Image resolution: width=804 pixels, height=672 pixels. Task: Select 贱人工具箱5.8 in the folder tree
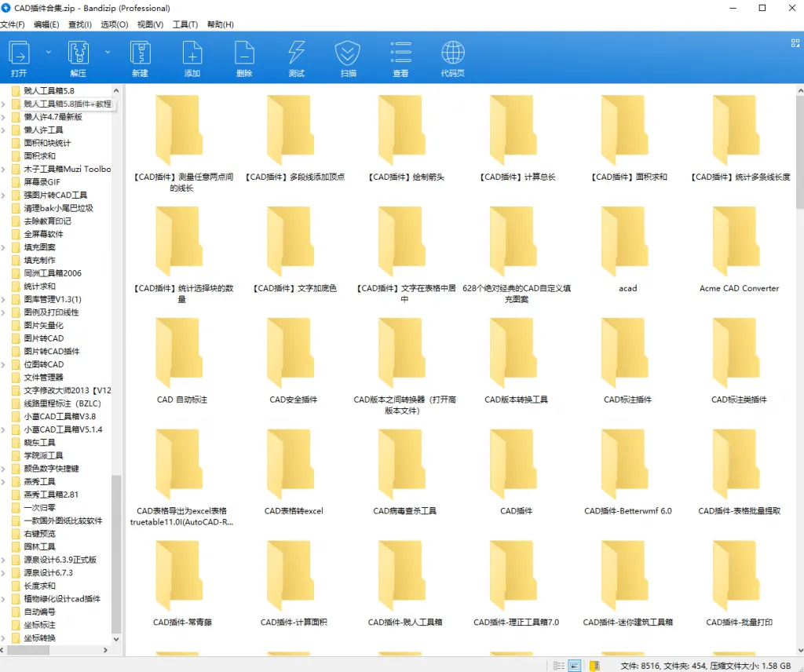click(49, 91)
